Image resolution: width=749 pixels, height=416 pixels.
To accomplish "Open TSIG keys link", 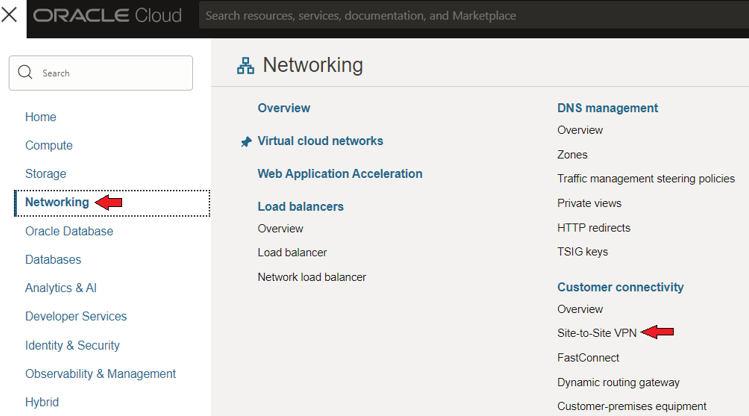I will coord(582,252).
